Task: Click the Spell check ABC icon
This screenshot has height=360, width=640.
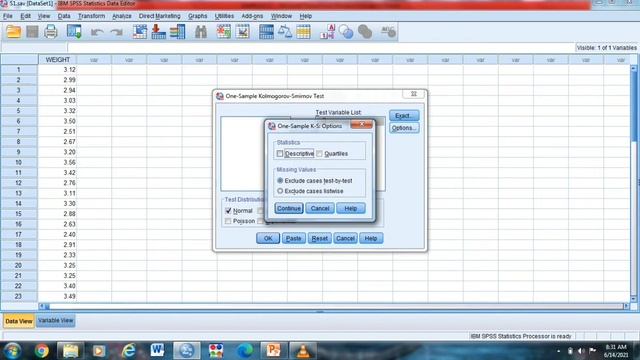Action: click(x=388, y=32)
